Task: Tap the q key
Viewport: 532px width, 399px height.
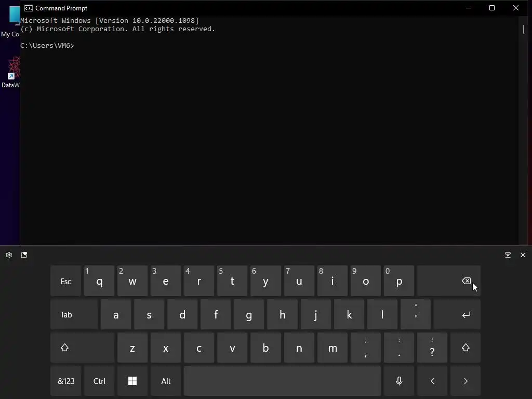Action: (x=99, y=281)
